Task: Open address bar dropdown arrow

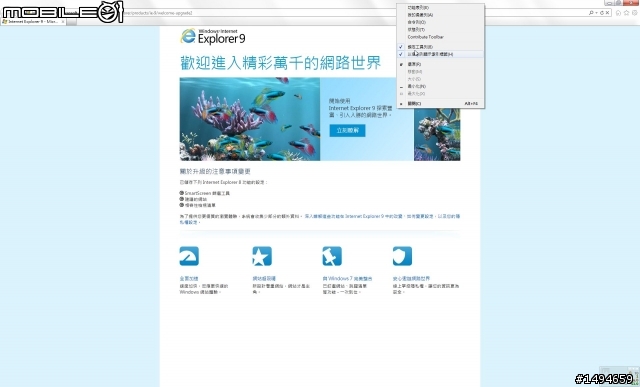Action: [x=596, y=13]
